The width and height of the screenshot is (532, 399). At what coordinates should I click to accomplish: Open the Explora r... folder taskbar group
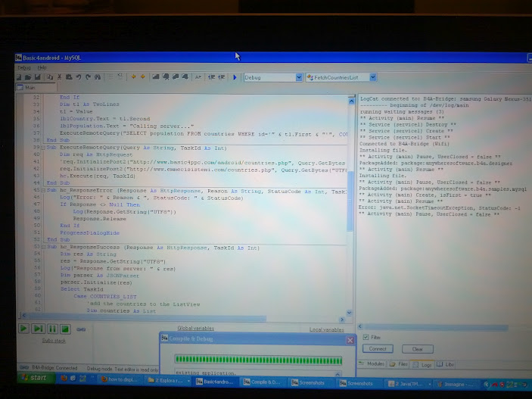[168, 380]
